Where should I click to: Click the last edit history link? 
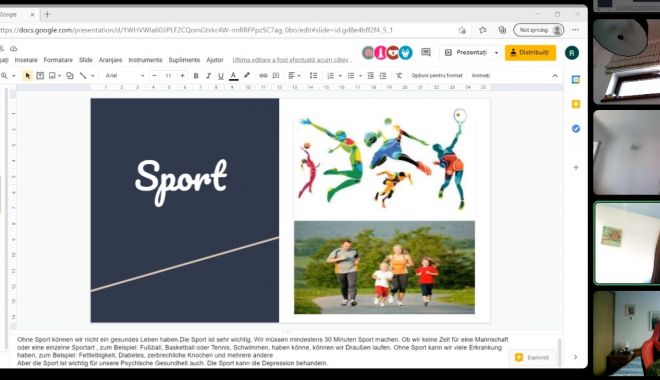click(292, 60)
